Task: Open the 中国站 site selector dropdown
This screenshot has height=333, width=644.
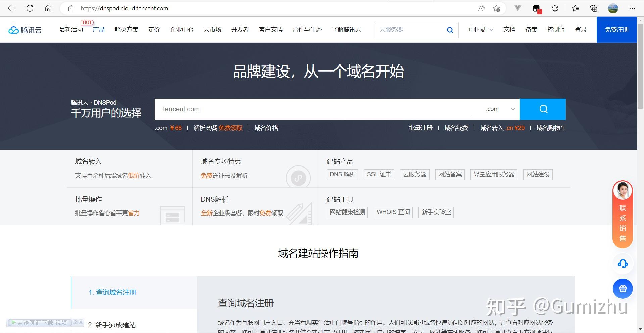Action: (x=481, y=30)
